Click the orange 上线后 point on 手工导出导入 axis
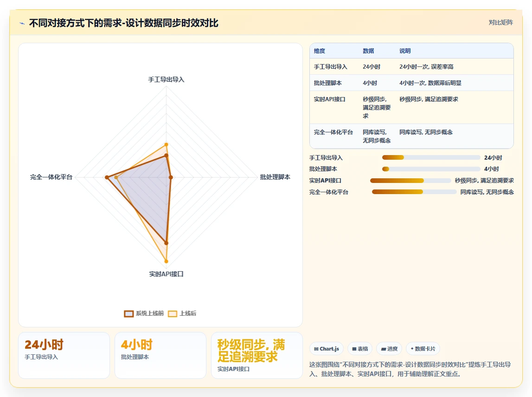The height and width of the screenshot is (397, 532). 166,145
